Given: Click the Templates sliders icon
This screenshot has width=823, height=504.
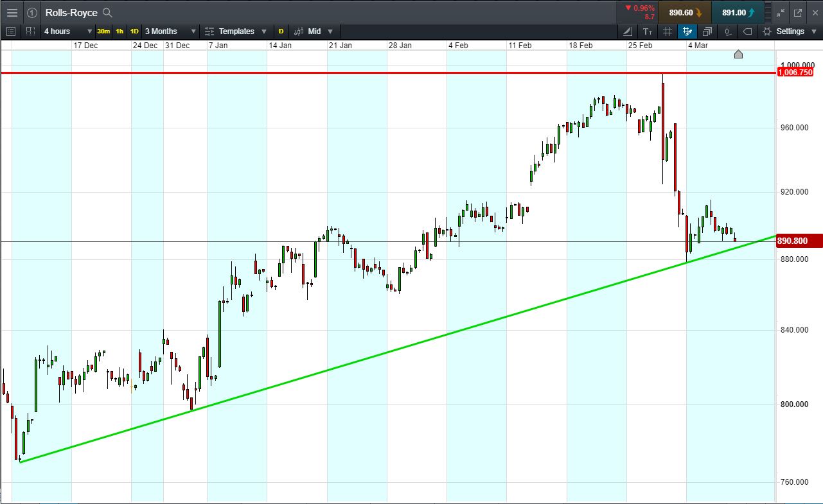Looking at the screenshot, I should coord(209,31).
